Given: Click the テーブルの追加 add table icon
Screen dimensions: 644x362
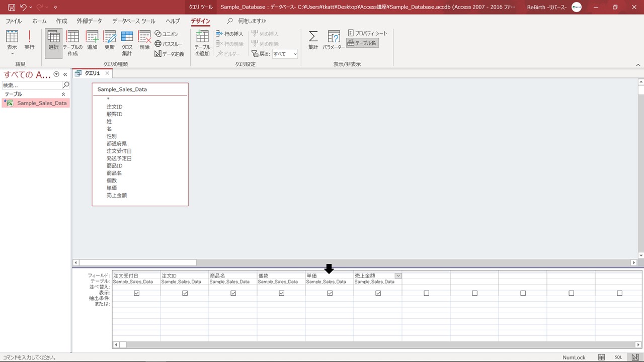Looking at the screenshot, I should [202, 42].
